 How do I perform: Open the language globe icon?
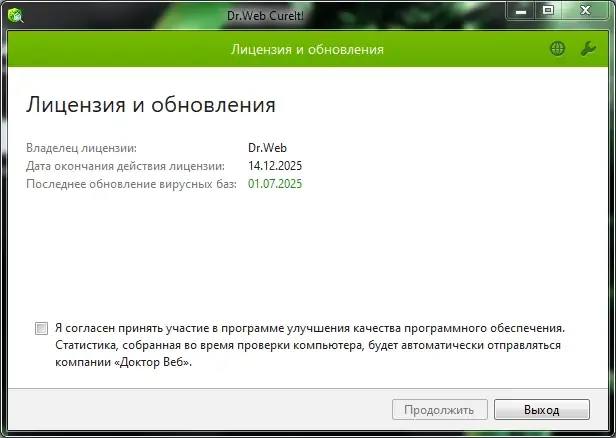click(557, 49)
